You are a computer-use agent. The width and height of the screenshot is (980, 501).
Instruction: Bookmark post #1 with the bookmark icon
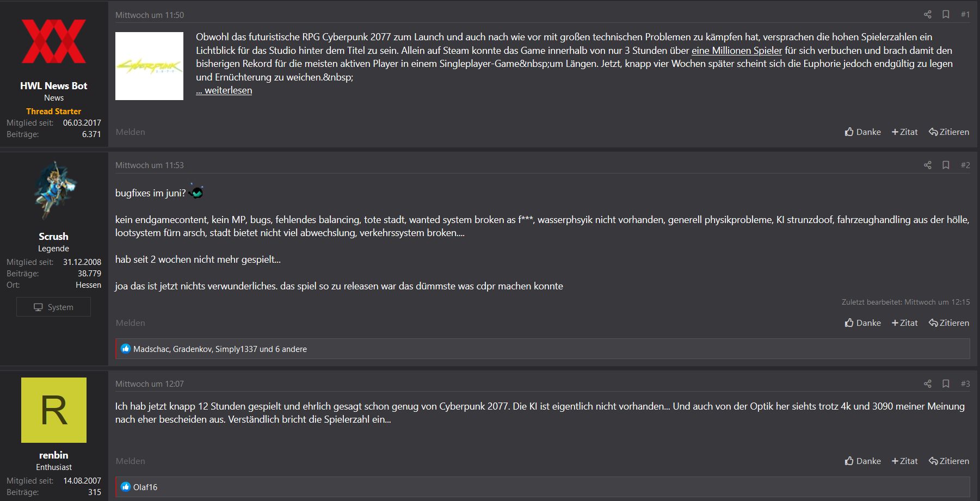pos(946,15)
